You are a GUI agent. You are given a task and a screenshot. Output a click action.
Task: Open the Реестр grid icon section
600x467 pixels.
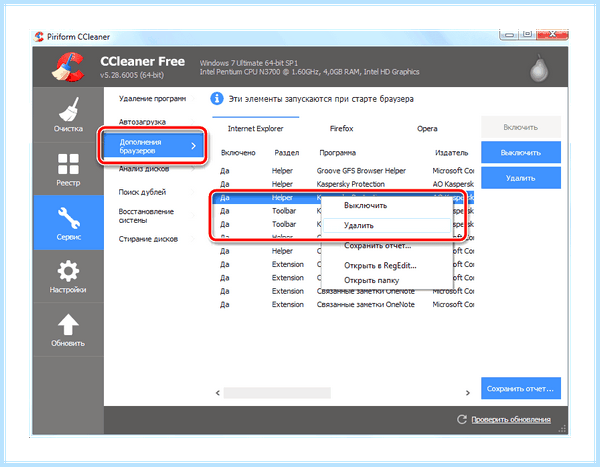tap(68, 169)
